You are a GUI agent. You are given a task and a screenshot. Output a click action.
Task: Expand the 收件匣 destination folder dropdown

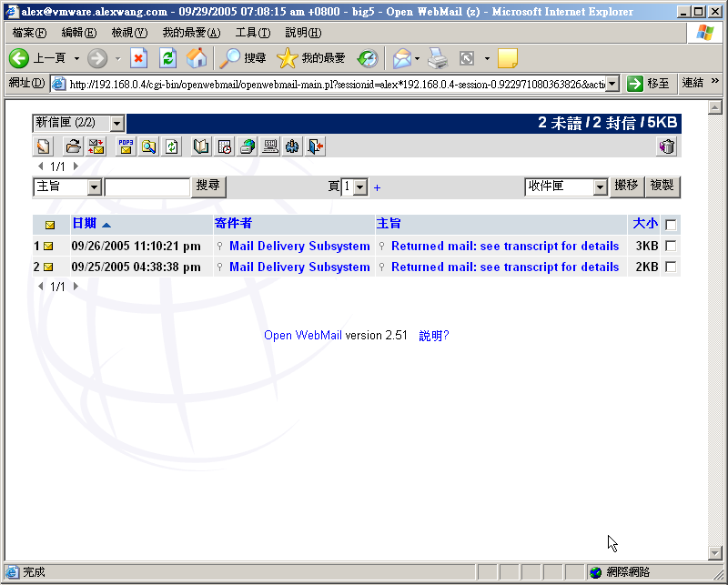(600, 187)
